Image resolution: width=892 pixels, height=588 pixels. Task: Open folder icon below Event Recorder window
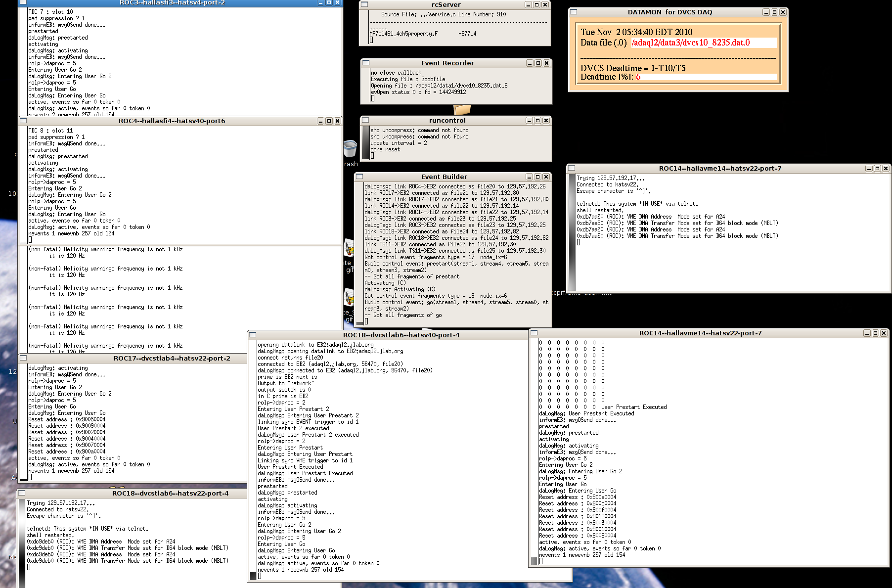pyautogui.click(x=462, y=109)
